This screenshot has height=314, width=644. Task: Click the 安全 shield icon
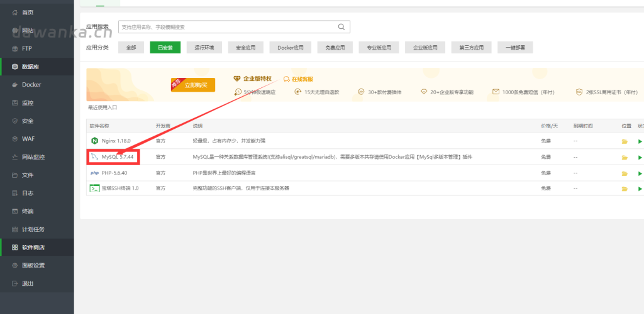tap(15, 121)
